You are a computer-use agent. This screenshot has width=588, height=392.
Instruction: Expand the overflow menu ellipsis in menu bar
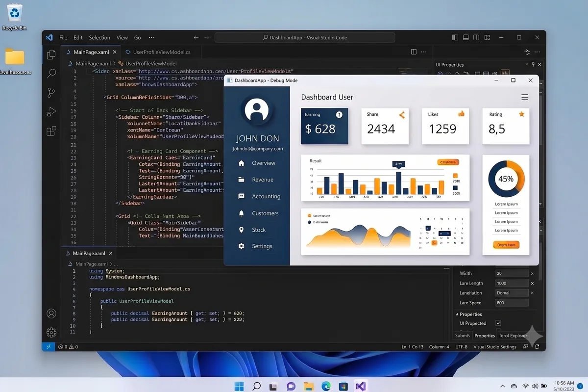pyautogui.click(x=151, y=37)
